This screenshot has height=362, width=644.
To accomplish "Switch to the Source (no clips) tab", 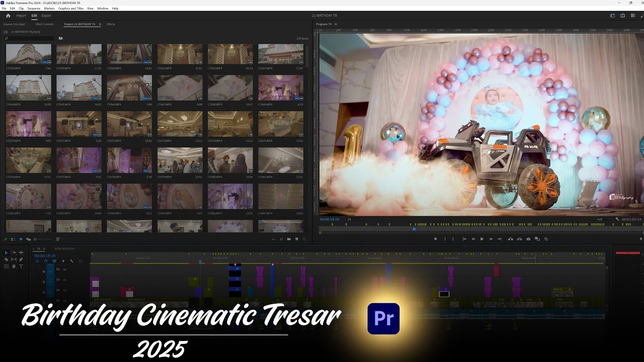I will tap(14, 24).
